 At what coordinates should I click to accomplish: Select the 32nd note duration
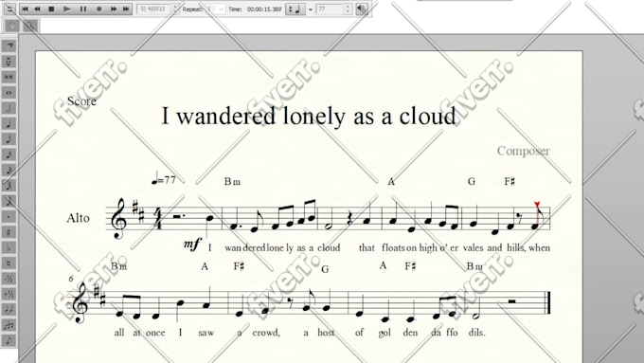(9, 171)
